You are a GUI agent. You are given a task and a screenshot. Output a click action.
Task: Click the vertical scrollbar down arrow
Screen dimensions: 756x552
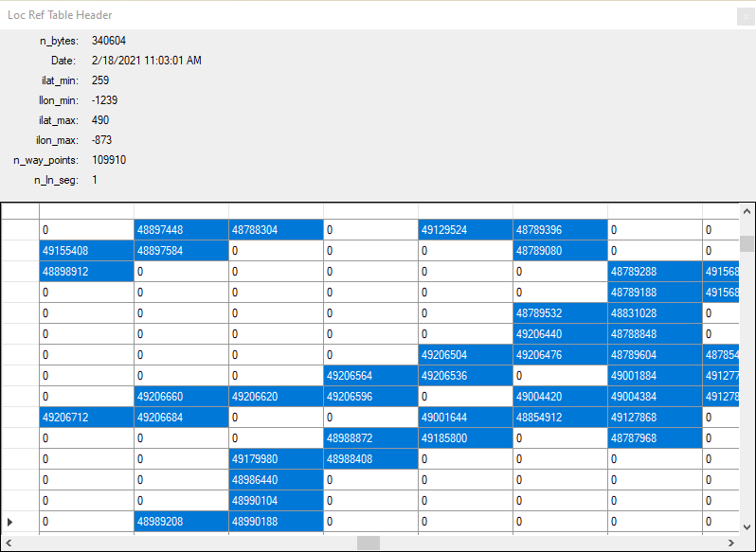pos(747,526)
